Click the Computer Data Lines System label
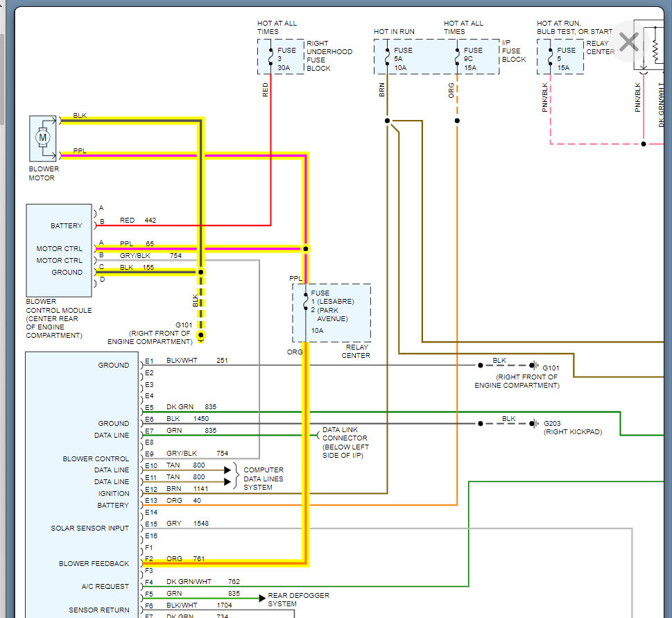 263,479
